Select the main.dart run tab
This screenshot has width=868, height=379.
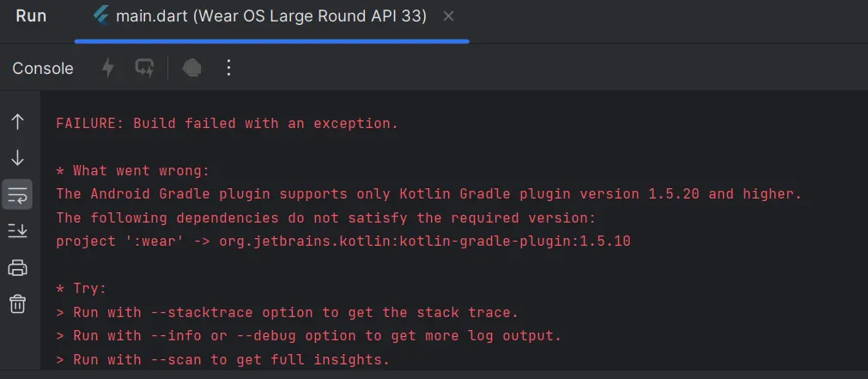pyautogui.click(x=271, y=16)
